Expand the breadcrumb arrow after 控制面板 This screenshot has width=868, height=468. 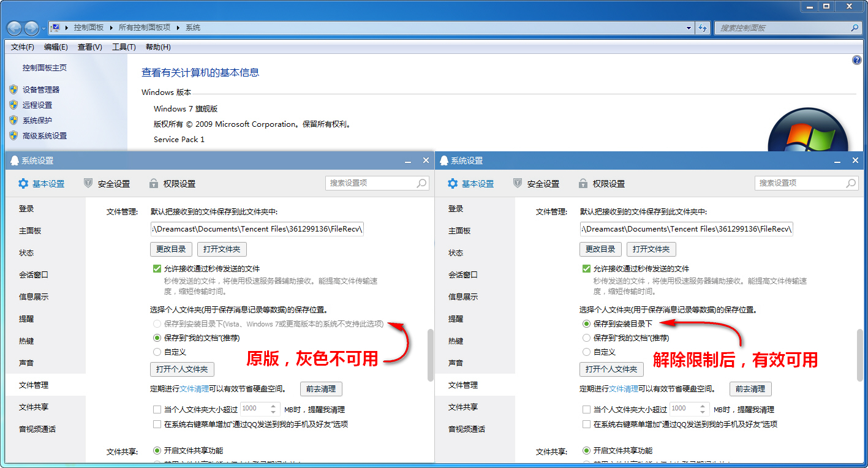point(111,28)
